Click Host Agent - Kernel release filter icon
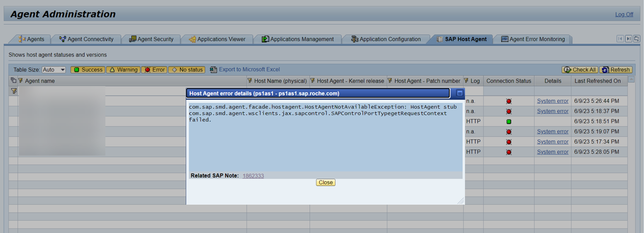This screenshot has width=644, height=233. (313, 80)
